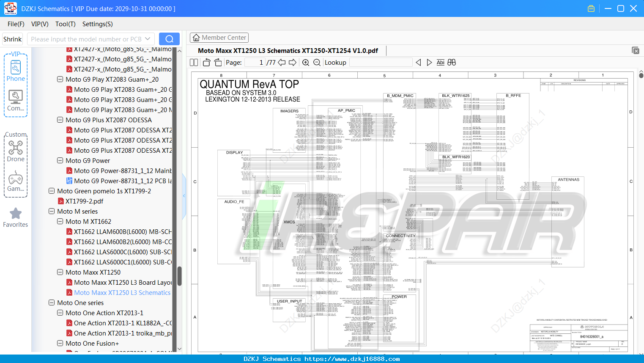The width and height of the screenshot is (644, 363).
Task: Click the blue search button
Action: point(169,39)
